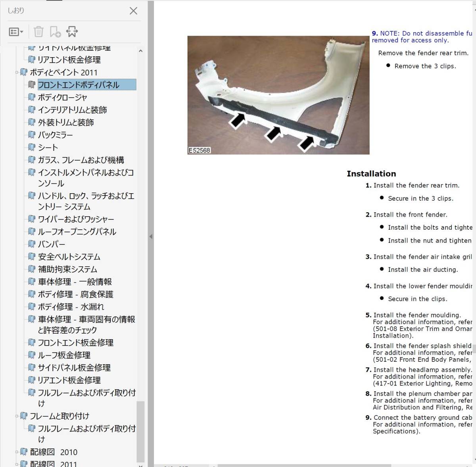
Task: Open bookmark フロントエンド板金修理
Action: click(75, 342)
